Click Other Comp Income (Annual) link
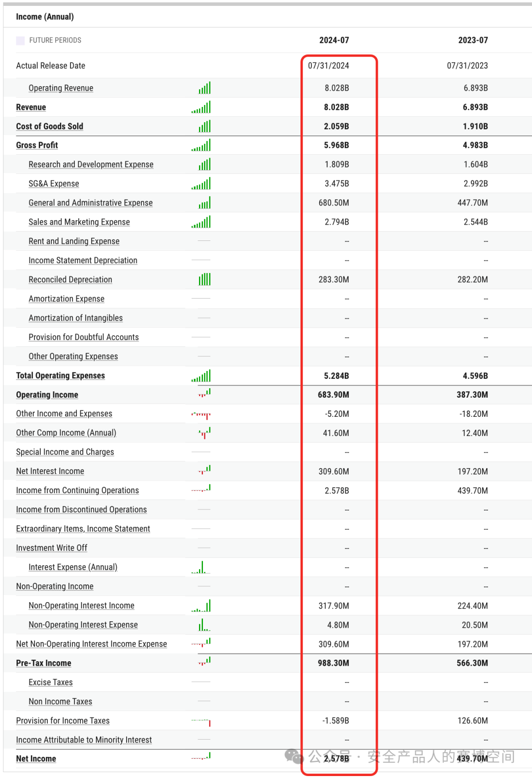This screenshot has height=778, width=532. pos(66,433)
